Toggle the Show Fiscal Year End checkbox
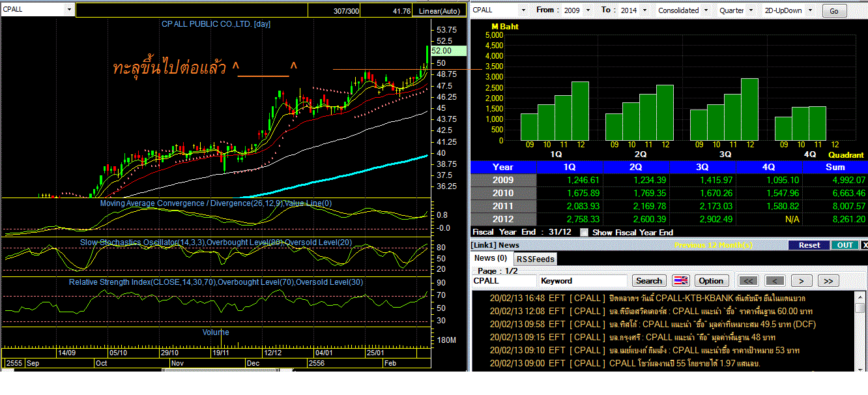The image size is (868, 395). tap(584, 232)
